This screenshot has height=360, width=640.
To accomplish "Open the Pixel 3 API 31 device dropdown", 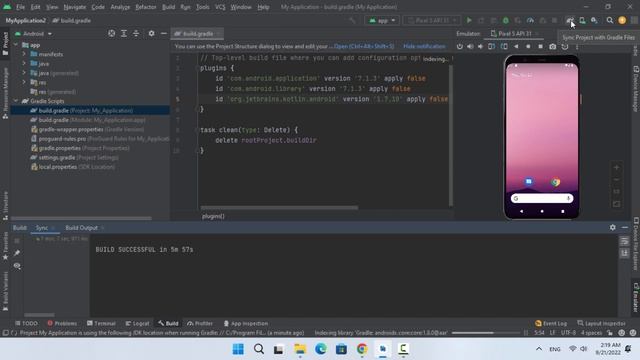I will [432, 20].
